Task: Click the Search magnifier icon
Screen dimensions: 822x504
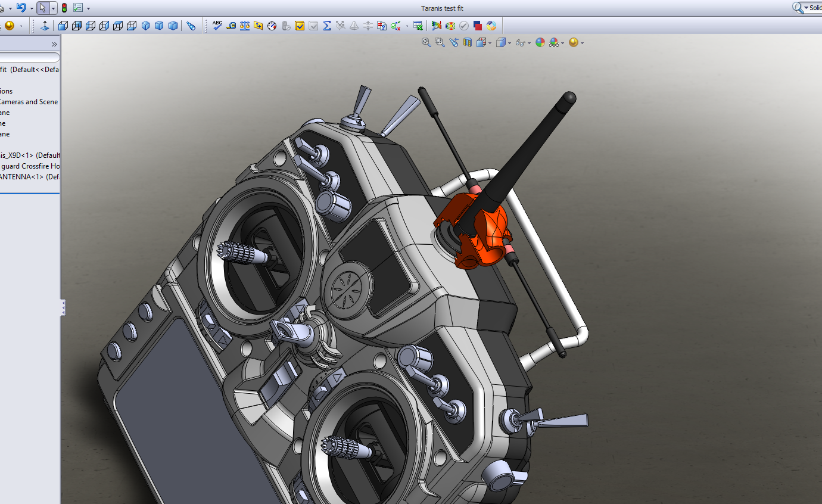Action: click(x=798, y=8)
